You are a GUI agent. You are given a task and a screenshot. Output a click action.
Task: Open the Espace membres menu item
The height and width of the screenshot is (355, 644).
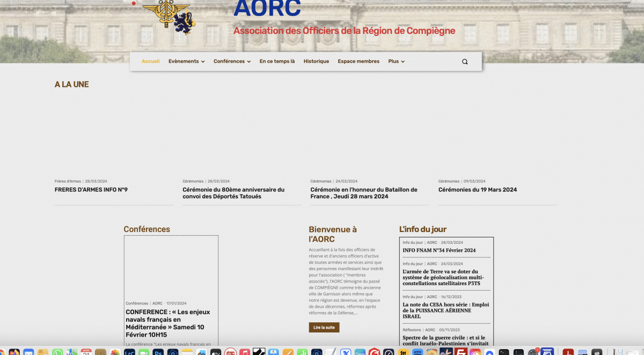358,61
